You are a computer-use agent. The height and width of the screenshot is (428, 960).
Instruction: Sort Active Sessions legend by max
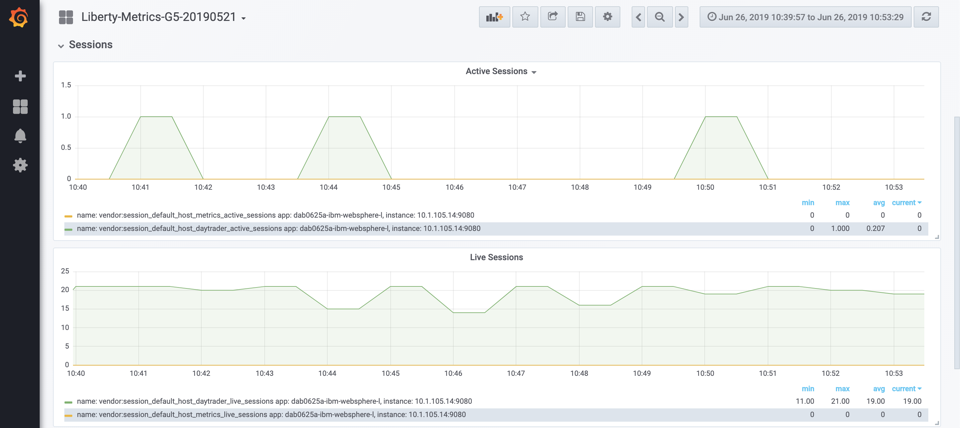click(843, 203)
